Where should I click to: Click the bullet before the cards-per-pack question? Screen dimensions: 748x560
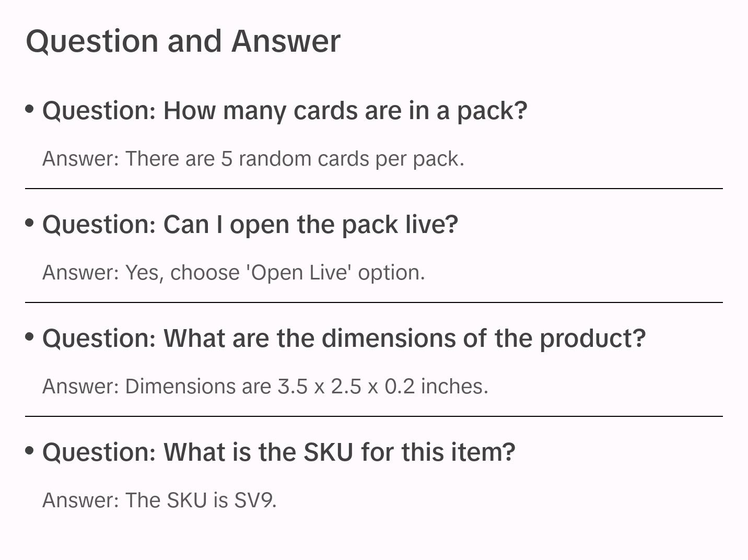tap(30, 109)
